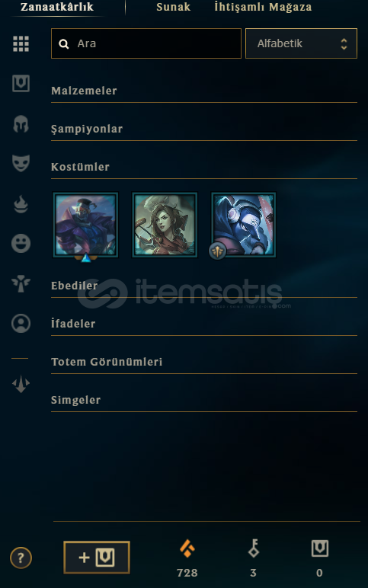368x588 pixels.
Task: Open the İhtişamlı Mağaza tab
Action: click(x=263, y=7)
